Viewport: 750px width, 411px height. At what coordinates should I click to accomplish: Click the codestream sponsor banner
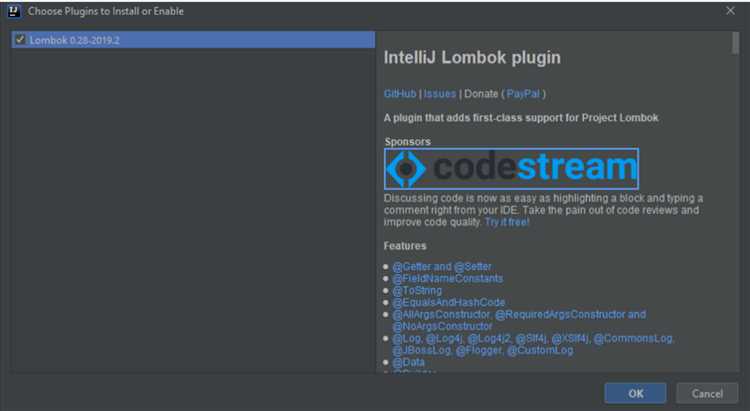click(x=511, y=168)
